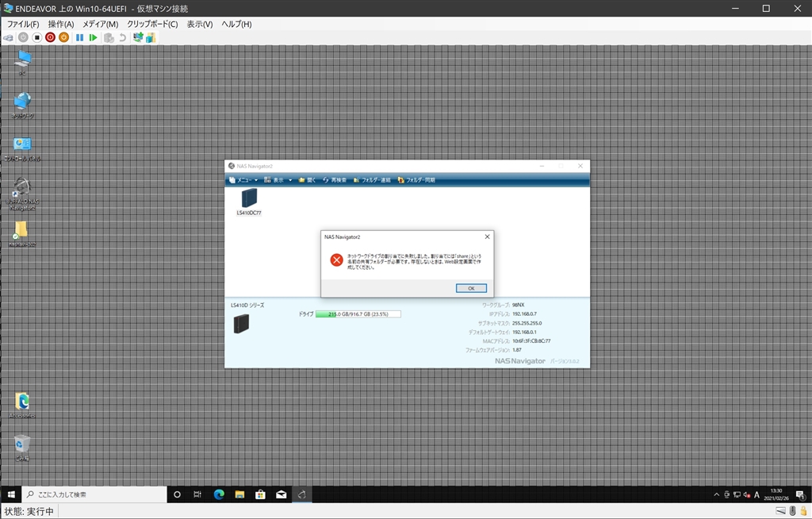
Task: Click フォルダー連結 in NAS Navigator2 toolbar
Action: click(372, 180)
